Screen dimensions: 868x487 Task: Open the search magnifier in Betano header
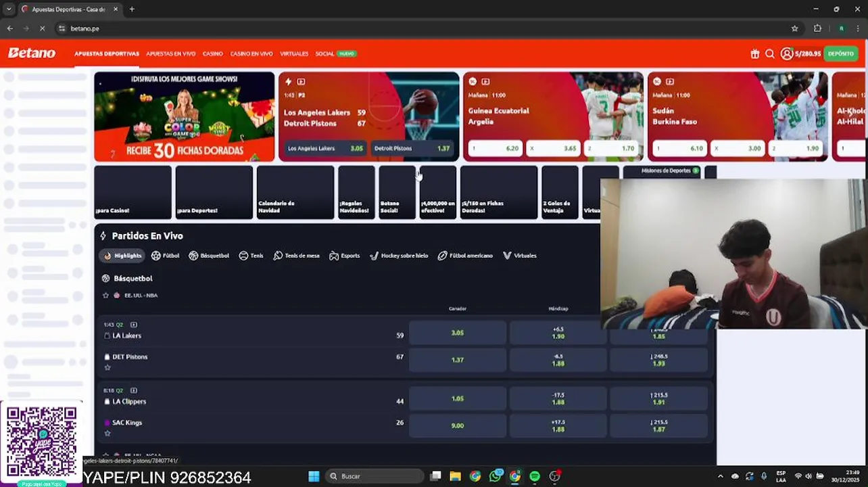pyautogui.click(x=770, y=53)
